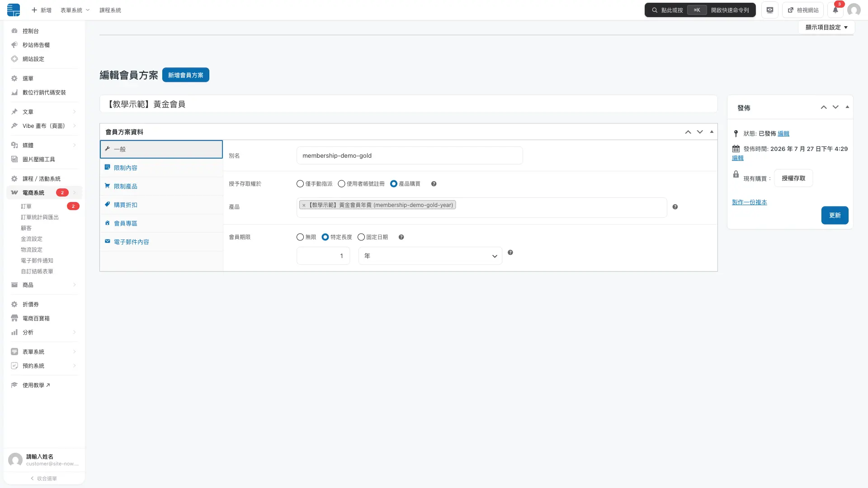Select the 僅手動指派 radio option
Viewport: 868px width, 488px height.
tap(300, 184)
